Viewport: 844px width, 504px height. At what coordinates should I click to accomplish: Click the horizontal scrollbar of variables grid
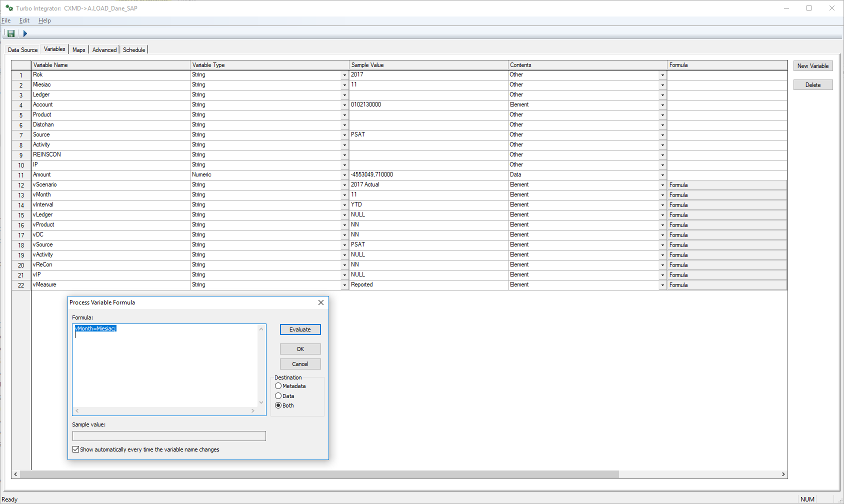click(x=319, y=474)
